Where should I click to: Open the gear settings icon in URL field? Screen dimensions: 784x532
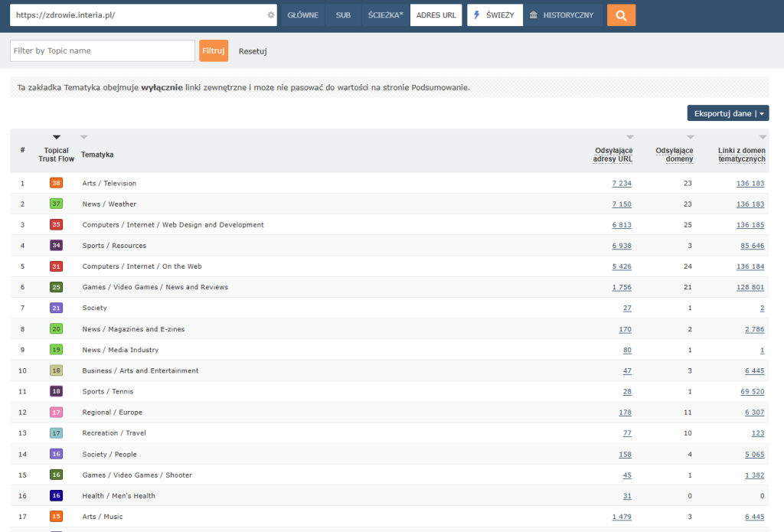(x=270, y=15)
